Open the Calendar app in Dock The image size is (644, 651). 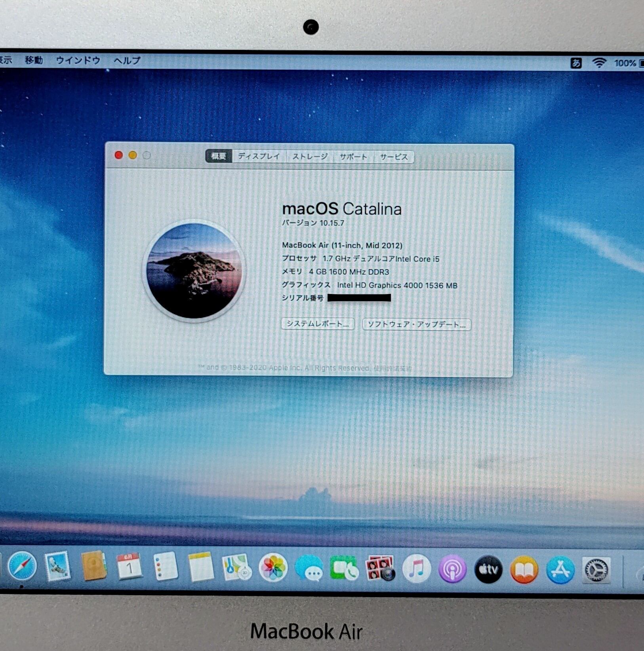click(x=129, y=567)
